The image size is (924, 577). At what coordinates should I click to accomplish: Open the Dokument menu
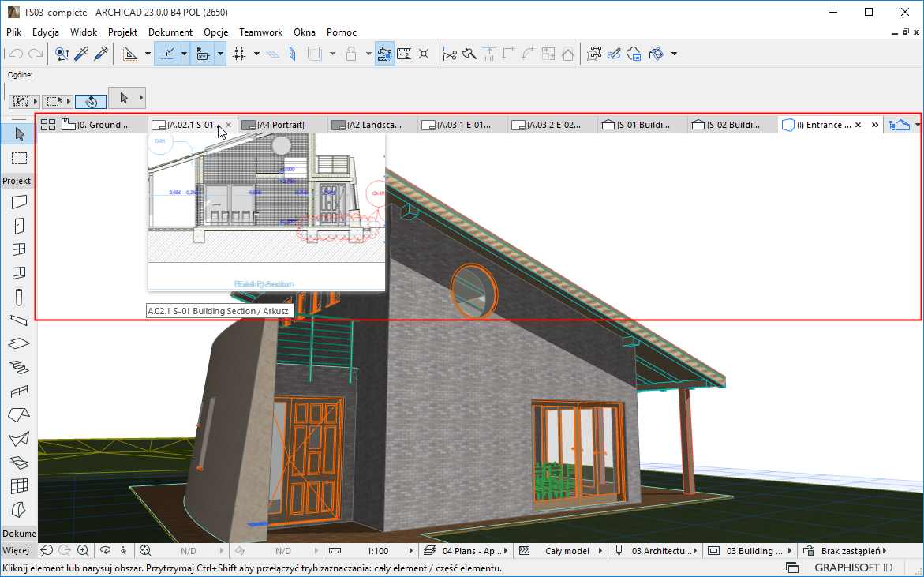(x=170, y=32)
